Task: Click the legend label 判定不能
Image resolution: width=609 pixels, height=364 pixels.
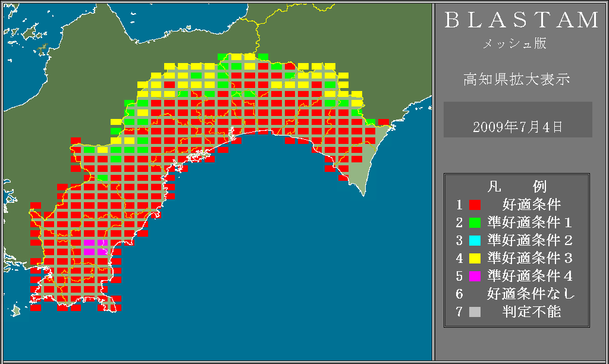Action: 532,312
